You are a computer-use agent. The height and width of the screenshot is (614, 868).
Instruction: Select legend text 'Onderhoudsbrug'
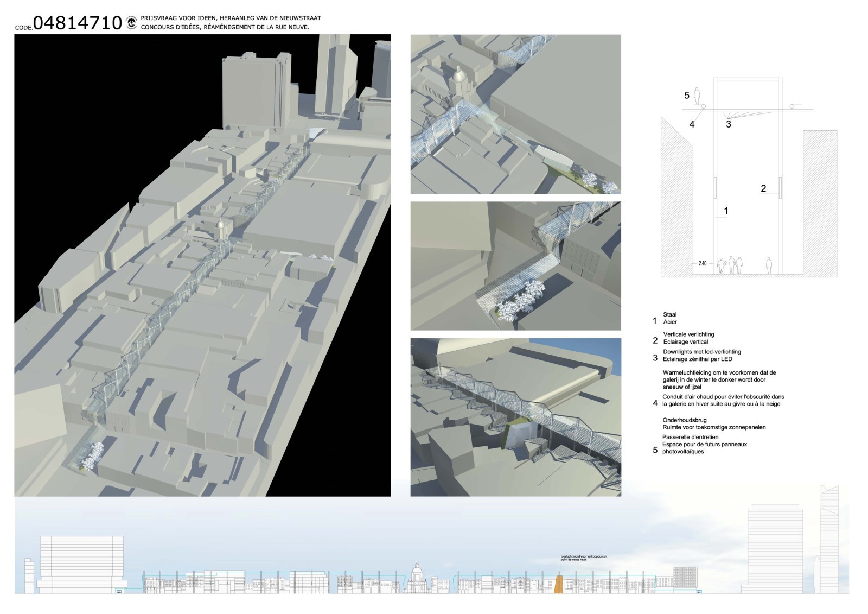coord(684,420)
